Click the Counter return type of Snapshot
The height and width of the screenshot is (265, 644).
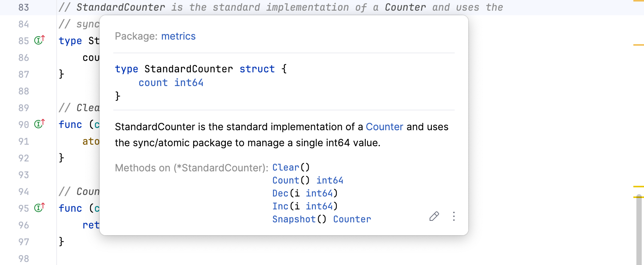point(352,219)
